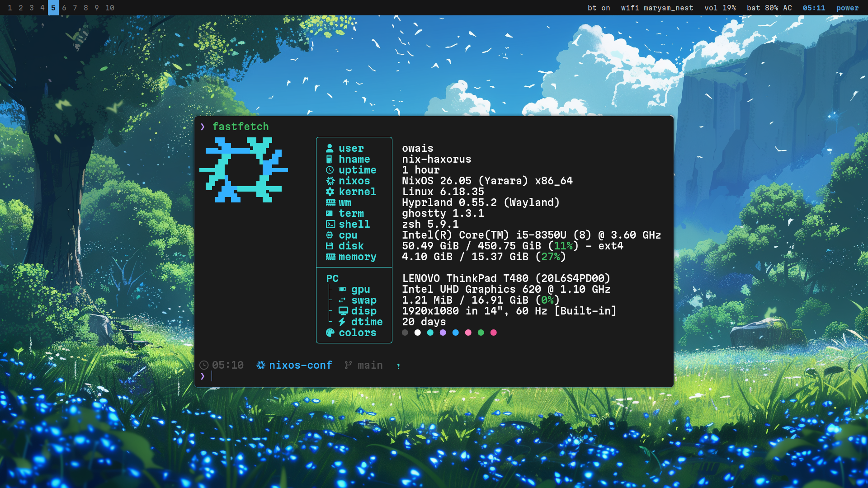
Task: Click the 'bt on' bluetooth status
Action: click(x=599, y=8)
